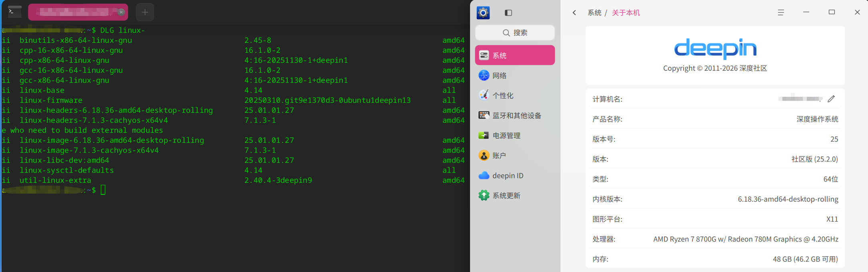Click the Copyright 2011-2026 深度社区 text

click(x=715, y=68)
